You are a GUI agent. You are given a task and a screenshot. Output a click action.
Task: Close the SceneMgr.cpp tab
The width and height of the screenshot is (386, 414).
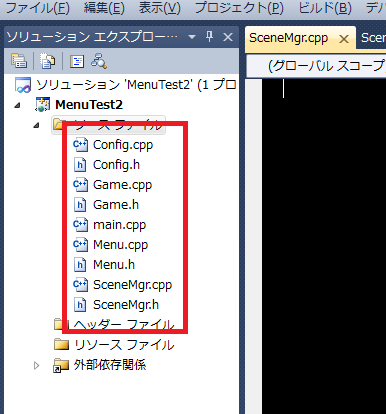(344, 39)
